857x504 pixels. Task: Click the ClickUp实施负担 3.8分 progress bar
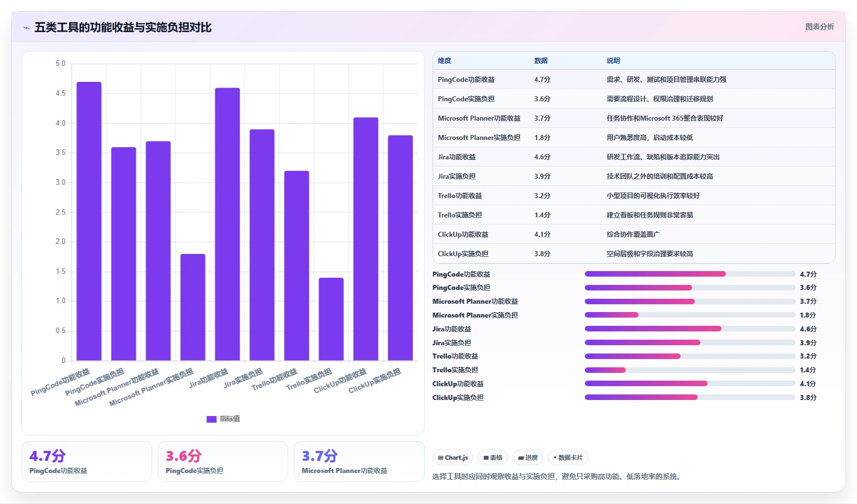tap(690, 397)
